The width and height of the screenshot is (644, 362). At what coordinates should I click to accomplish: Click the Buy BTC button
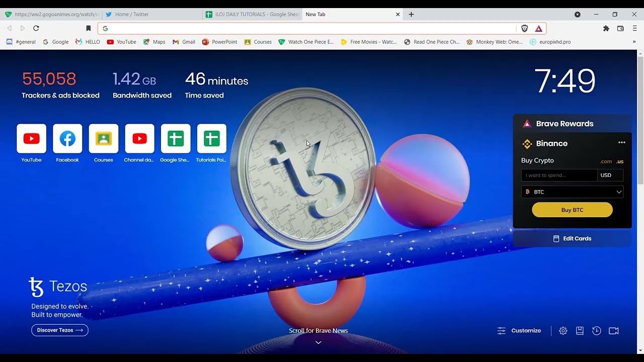click(572, 210)
